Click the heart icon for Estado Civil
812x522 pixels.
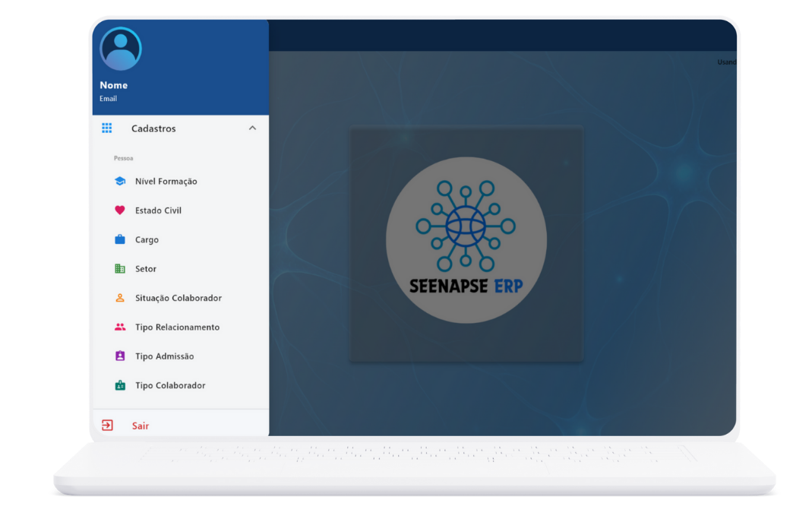pos(120,210)
